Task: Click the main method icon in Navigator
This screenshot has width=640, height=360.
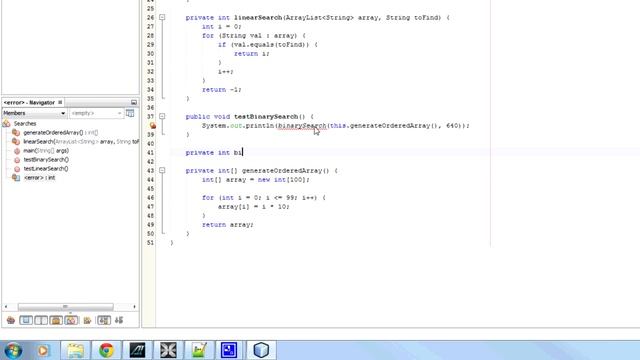Action: click(17, 151)
